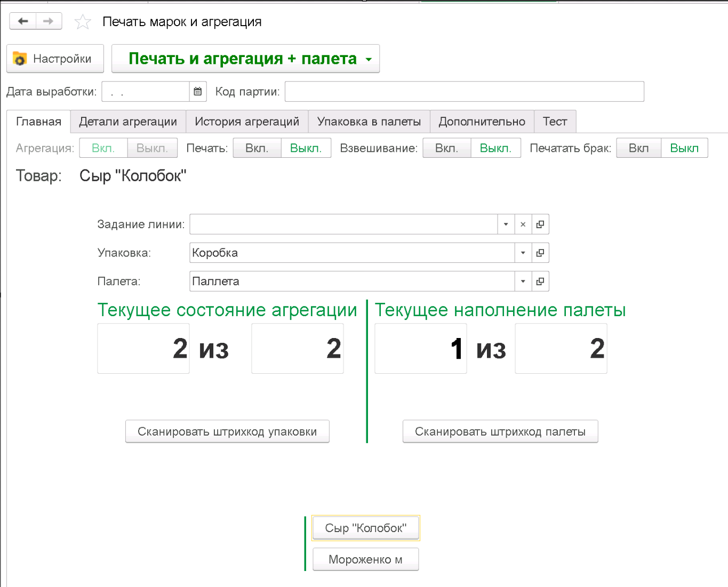Open the Задание линии record icon
Viewport: 728px width, 587px height.
tap(540, 224)
